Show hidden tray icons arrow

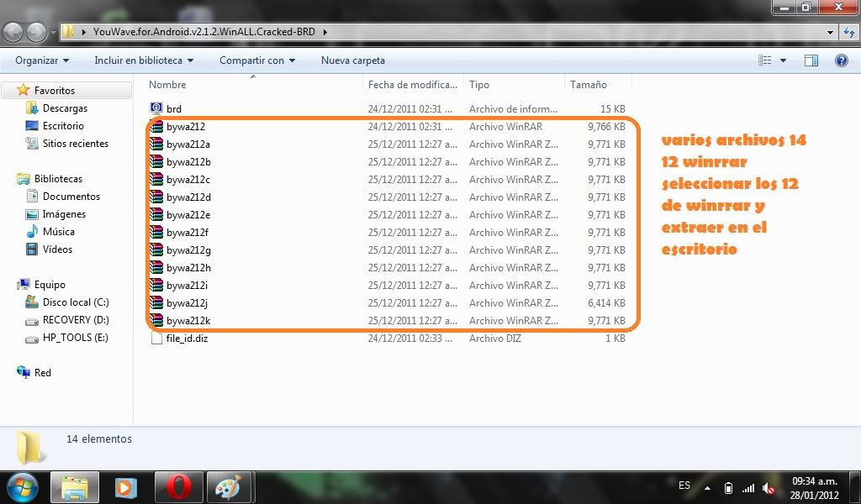click(707, 488)
